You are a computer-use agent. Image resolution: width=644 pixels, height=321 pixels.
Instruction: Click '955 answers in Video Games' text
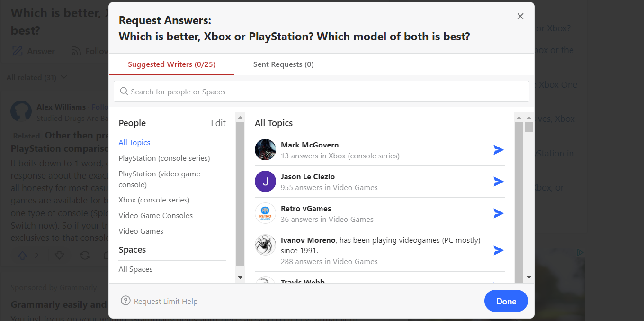329,187
